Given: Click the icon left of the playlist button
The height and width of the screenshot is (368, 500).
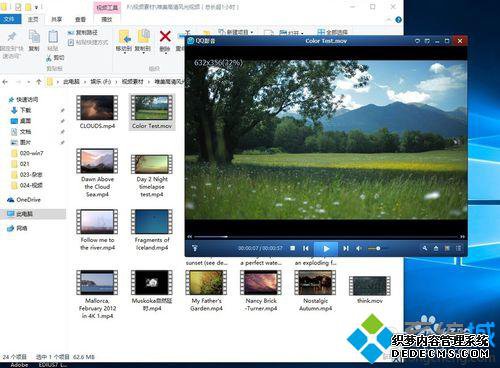Looking at the screenshot, I should point(447,248).
